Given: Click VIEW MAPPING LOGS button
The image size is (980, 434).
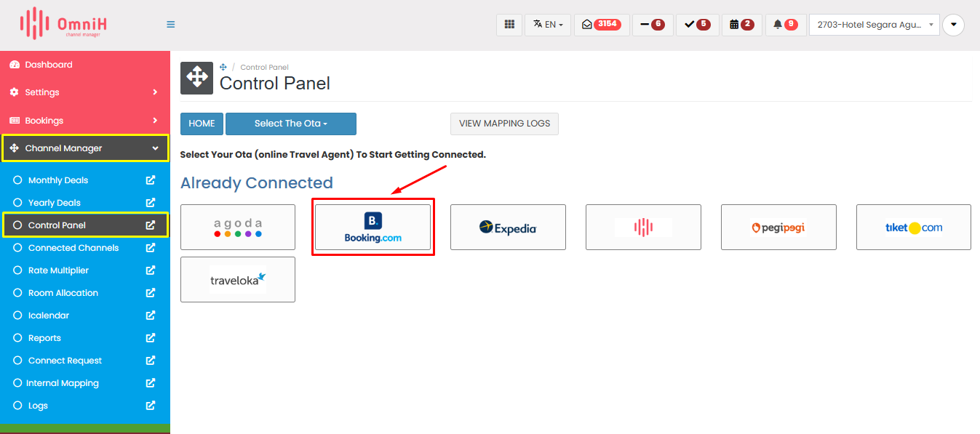Looking at the screenshot, I should coord(505,124).
